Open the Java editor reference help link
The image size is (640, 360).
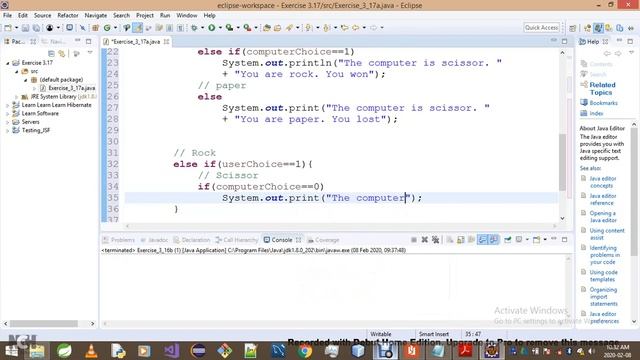[x=602, y=199]
